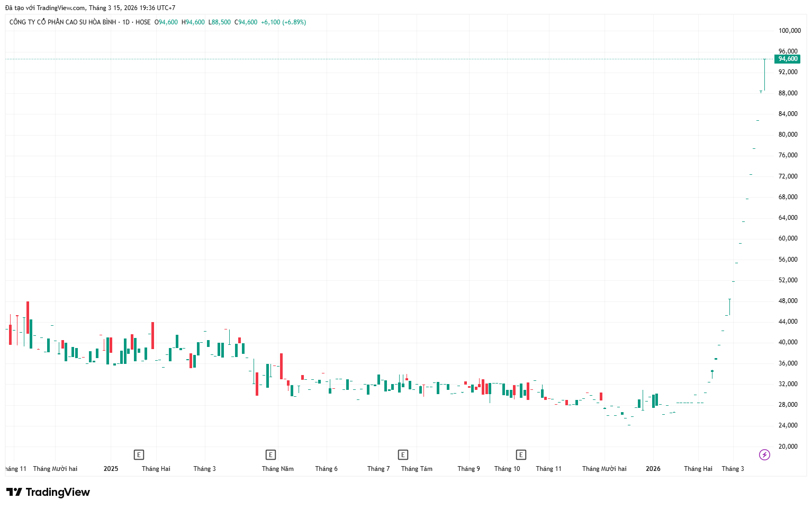Select the 1D interval label in header
This screenshot has height=508, width=812.
tap(126, 22)
